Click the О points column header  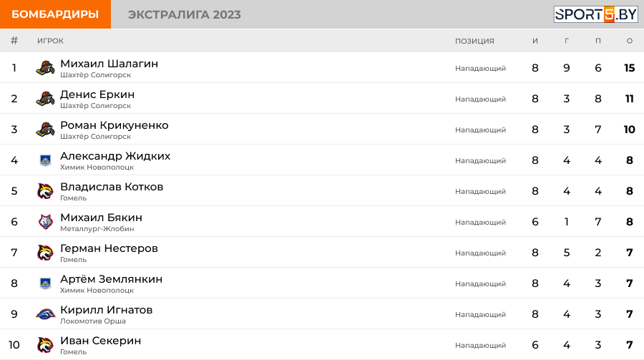click(630, 41)
